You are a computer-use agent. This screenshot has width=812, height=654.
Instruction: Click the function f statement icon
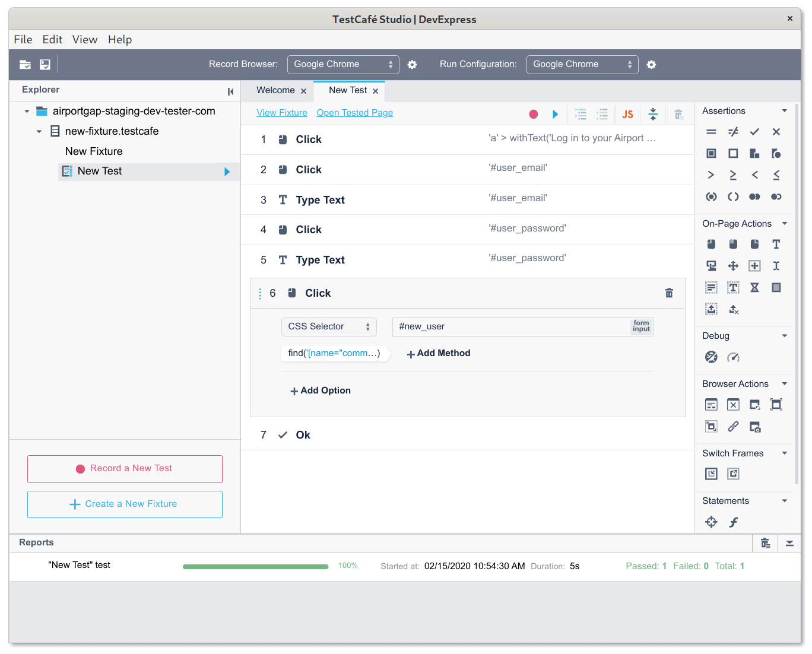[734, 522]
